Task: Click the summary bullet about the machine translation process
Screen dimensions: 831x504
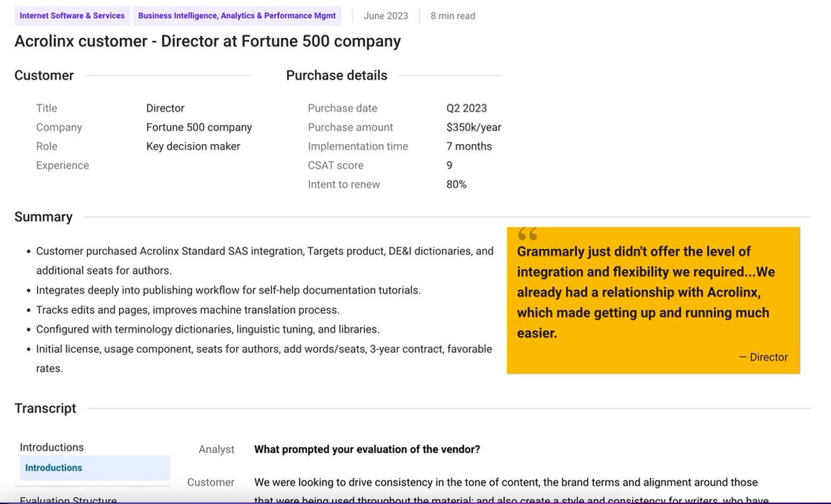Action: (188, 310)
